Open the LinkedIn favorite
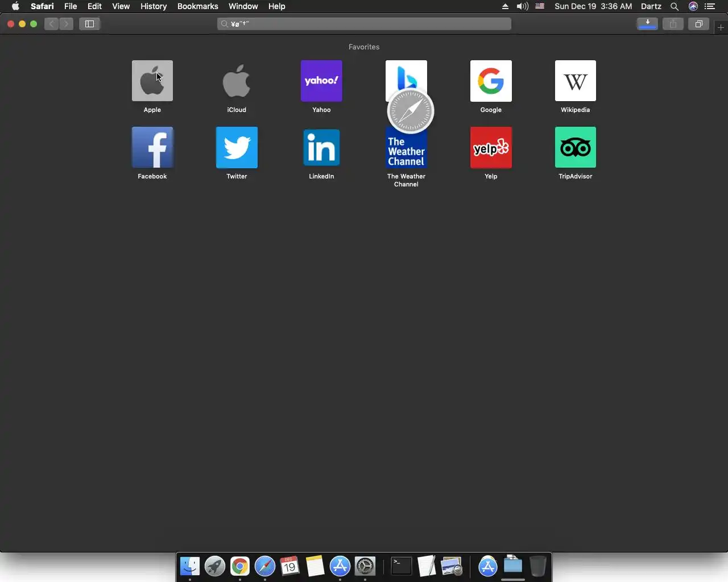The height and width of the screenshot is (582, 728). (x=321, y=147)
